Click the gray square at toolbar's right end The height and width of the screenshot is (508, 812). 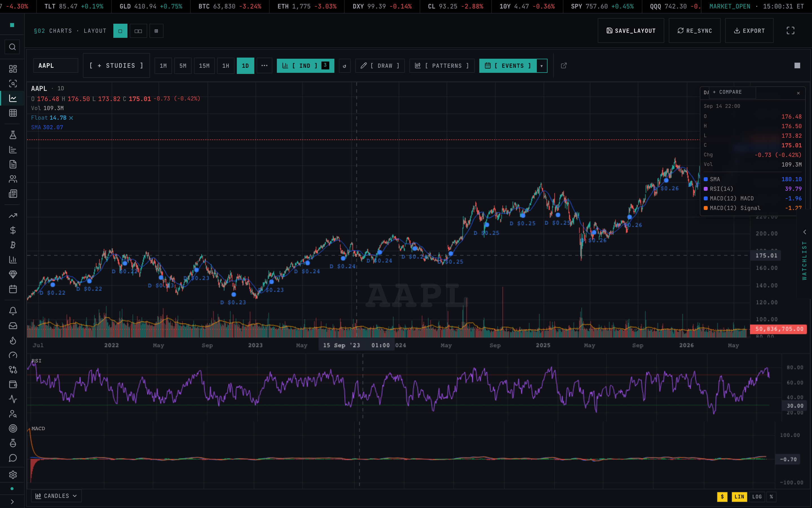[797, 65]
